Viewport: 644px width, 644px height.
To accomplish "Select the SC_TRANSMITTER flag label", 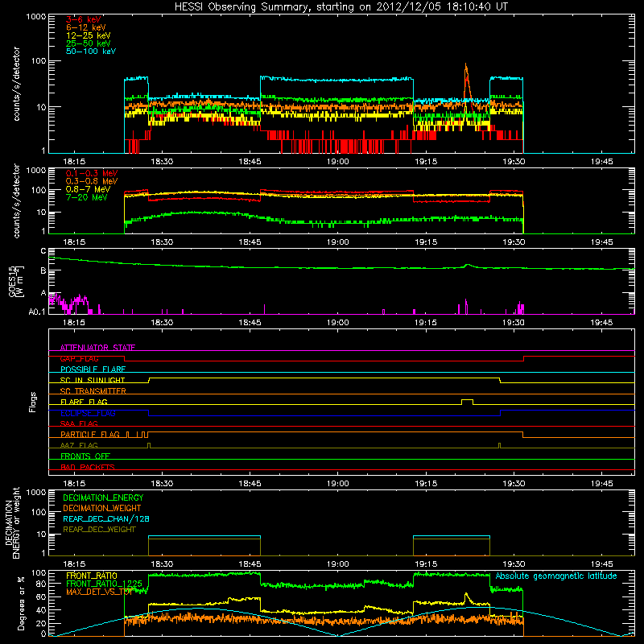I will coord(93,391).
